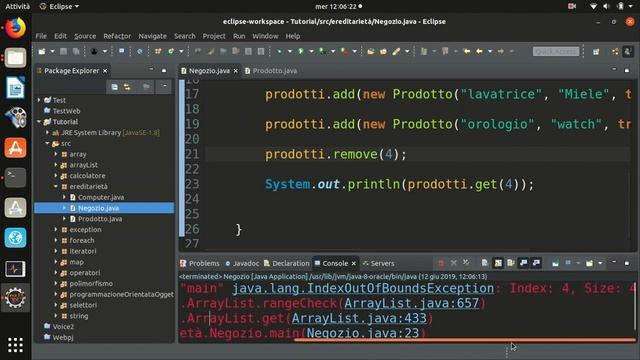
Task: Click the Debug bug toolbar icon
Action: (279, 51)
